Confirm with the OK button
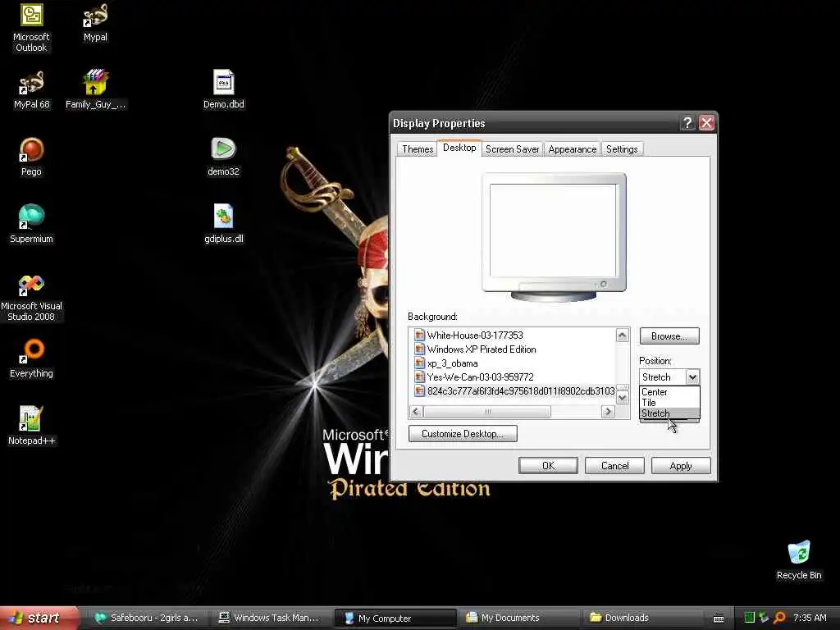Viewport: 840px width, 630px height. (x=548, y=466)
